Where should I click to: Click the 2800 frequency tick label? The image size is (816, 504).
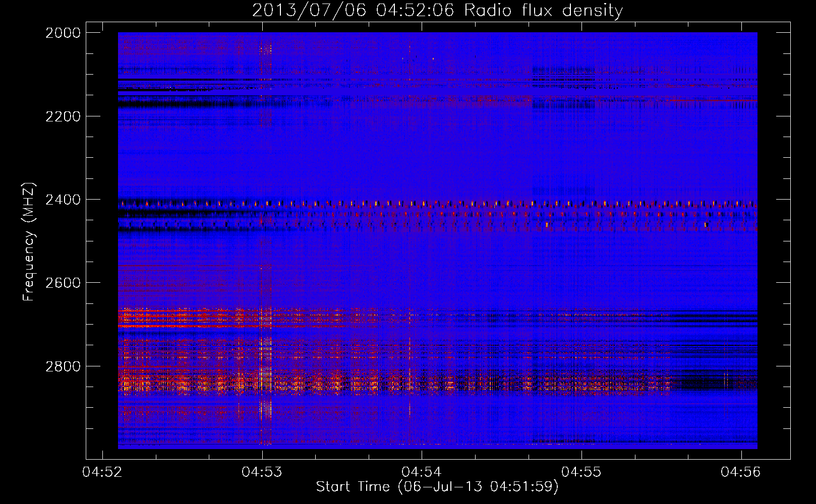coord(63,366)
